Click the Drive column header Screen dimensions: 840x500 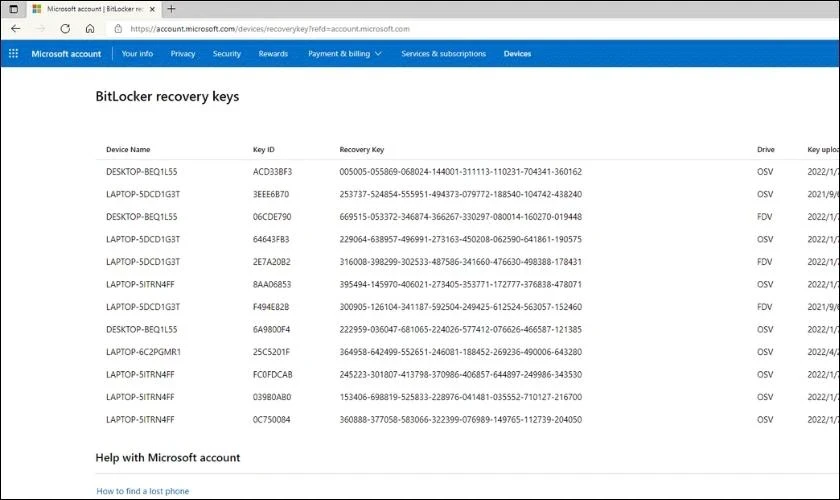click(766, 150)
